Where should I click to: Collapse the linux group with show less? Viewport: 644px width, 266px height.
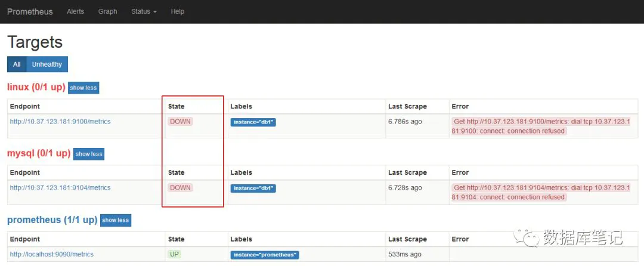(x=83, y=88)
